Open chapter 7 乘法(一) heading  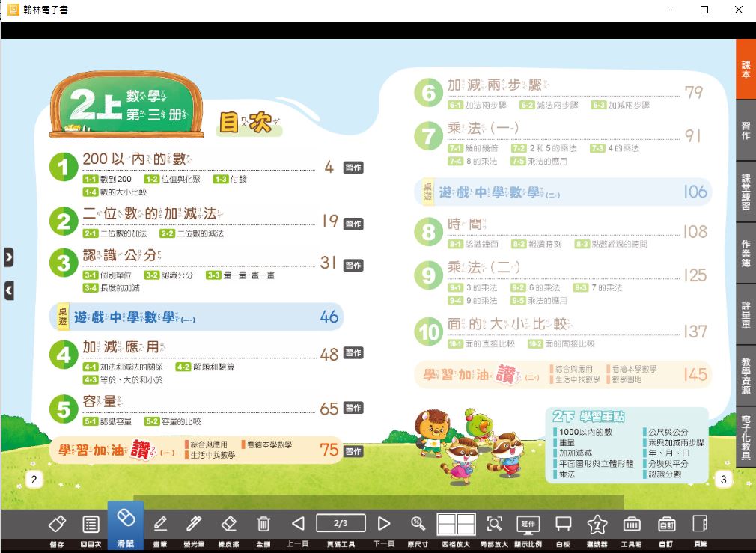pyautogui.click(x=483, y=128)
